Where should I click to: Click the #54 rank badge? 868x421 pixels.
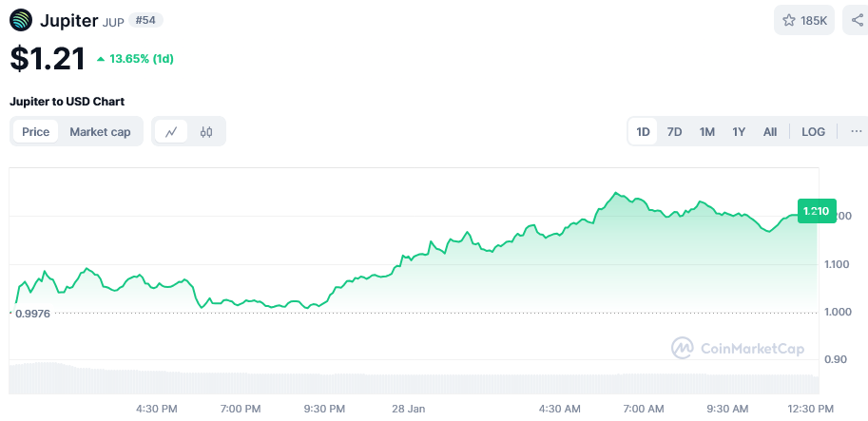pyautogui.click(x=145, y=21)
